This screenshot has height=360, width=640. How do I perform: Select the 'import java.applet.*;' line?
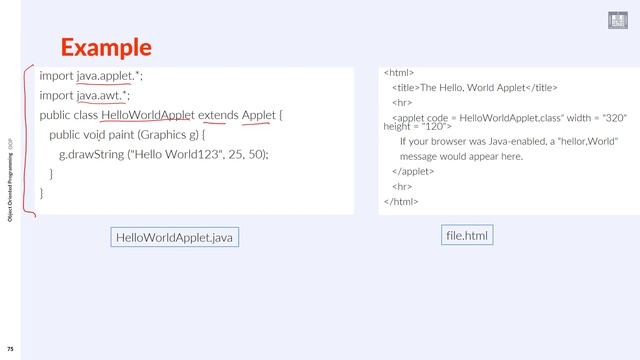[91, 76]
